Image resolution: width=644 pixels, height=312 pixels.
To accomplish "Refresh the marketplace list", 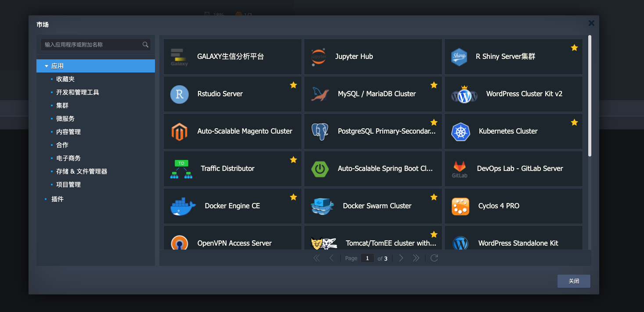I will (x=434, y=258).
